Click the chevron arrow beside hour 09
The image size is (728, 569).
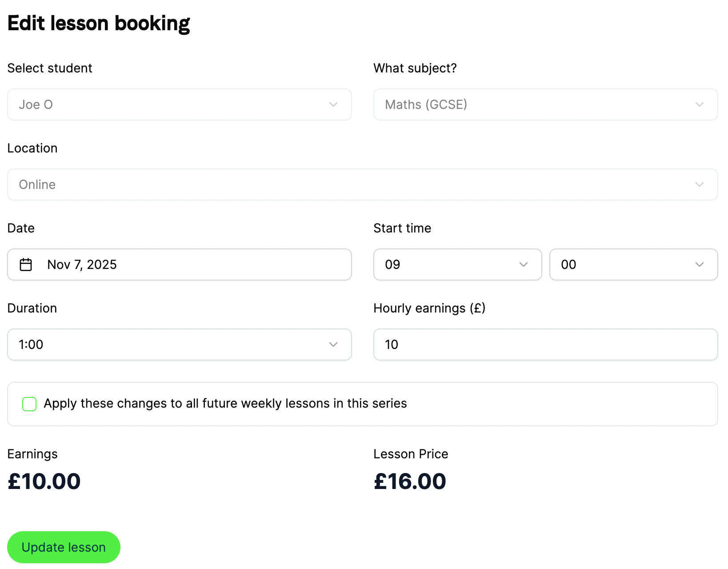[524, 264]
